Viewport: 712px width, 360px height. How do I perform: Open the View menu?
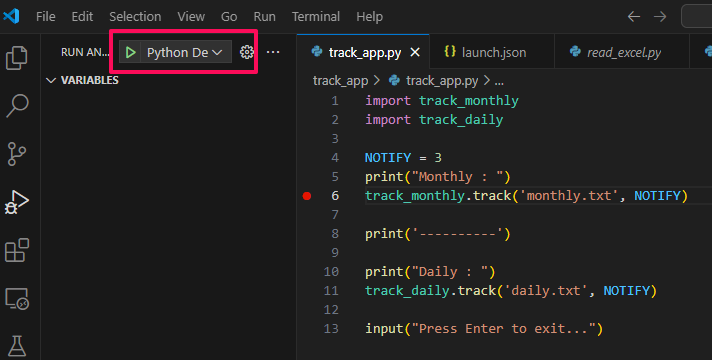click(x=191, y=17)
